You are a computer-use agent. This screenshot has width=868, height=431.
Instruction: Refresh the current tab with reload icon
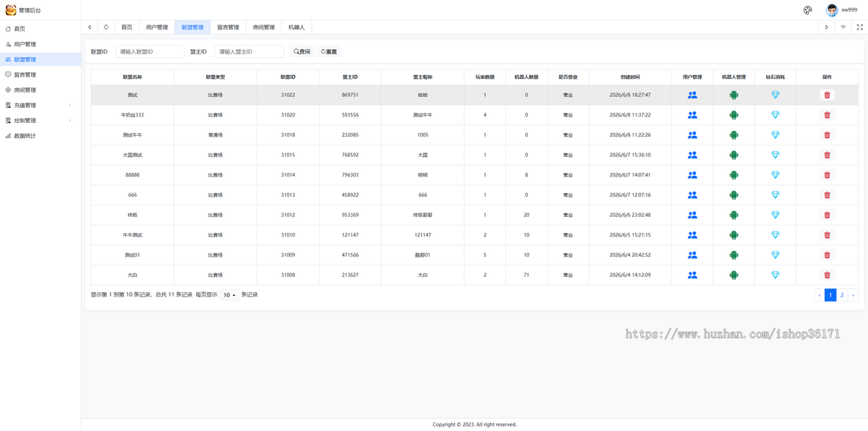[106, 27]
